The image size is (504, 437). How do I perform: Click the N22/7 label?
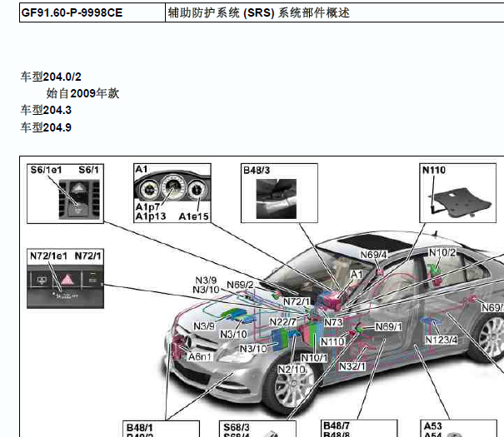tap(283, 322)
